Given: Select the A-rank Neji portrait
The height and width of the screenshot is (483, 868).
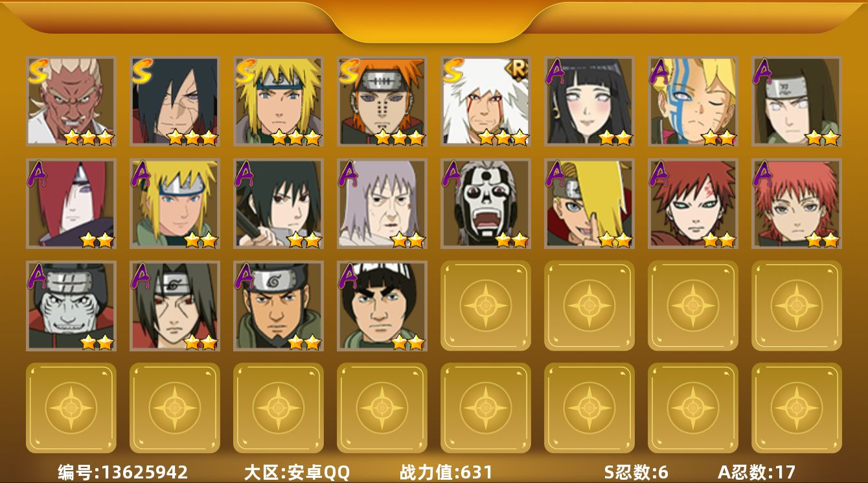Looking at the screenshot, I should [797, 101].
